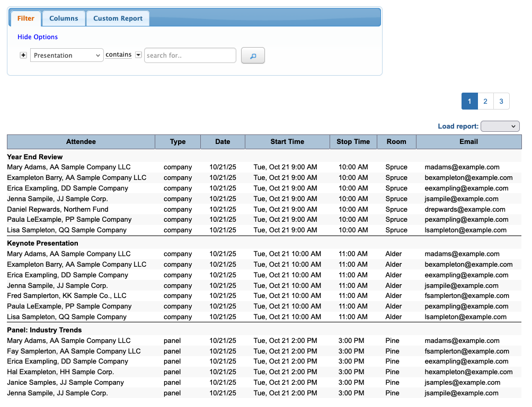532x407 pixels.
Task: Click the Stop Time column header
Action: click(x=353, y=142)
